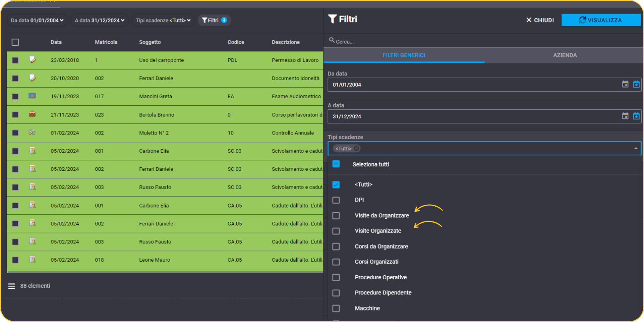Click the medical icon on Mancini Greta row
644x322 pixels.
pyautogui.click(x=32, y=96)
